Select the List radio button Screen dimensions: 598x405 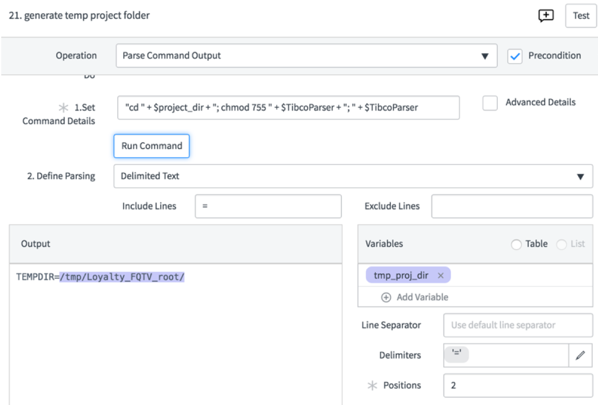561,244
